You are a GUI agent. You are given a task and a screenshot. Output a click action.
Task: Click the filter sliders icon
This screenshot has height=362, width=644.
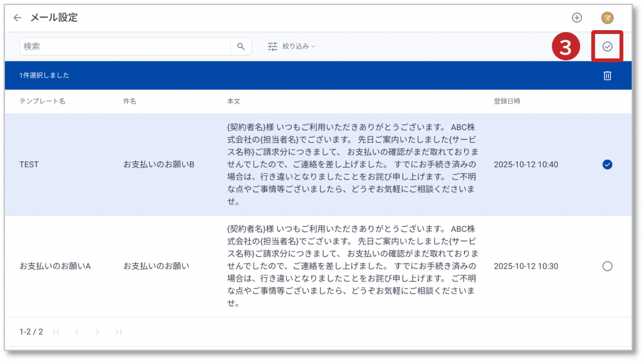(x=272, y=47)
